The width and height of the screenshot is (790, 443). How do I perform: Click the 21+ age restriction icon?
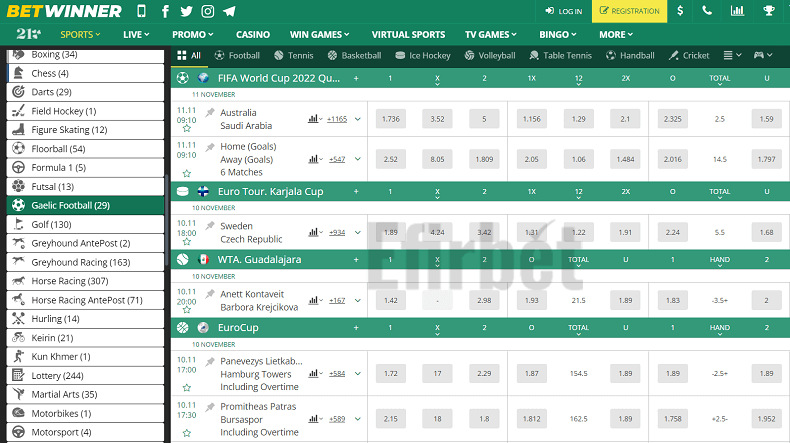(x=28, y=34)
